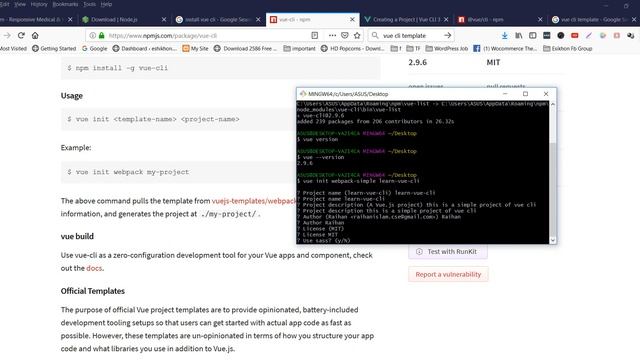This screenshot has height=360, width=640.
Task: Click the terminal scrollbar up arrow
Action: pyautogui.click(x=553, y=104)
